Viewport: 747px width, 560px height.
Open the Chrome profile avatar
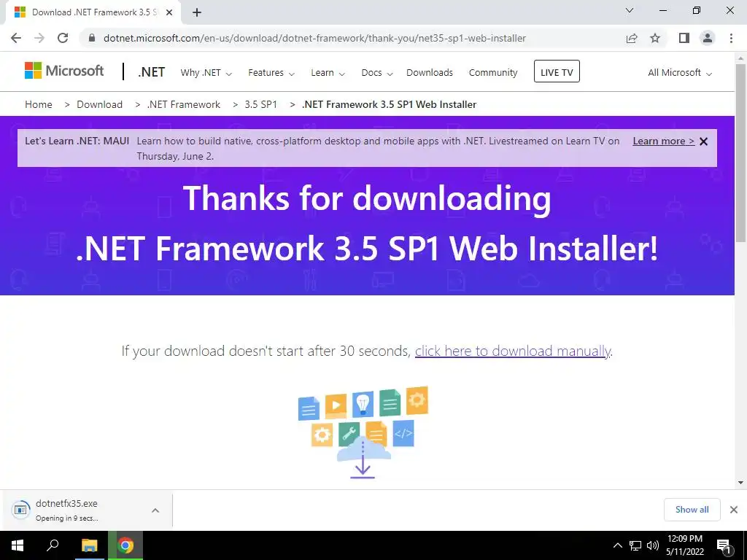tap(708, 38)
